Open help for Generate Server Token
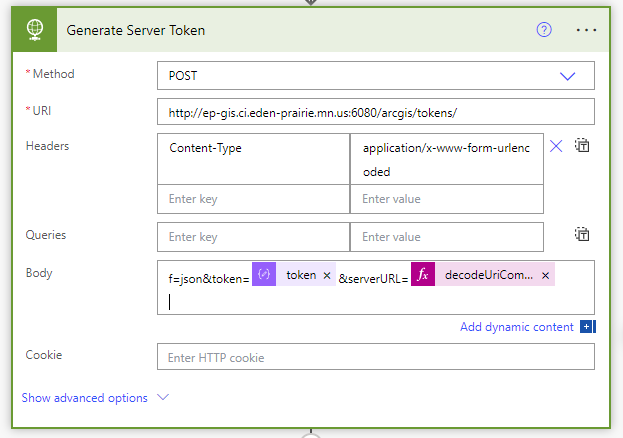Image resolution: width=623 pixels, height=438 pixels. point(544,30)
